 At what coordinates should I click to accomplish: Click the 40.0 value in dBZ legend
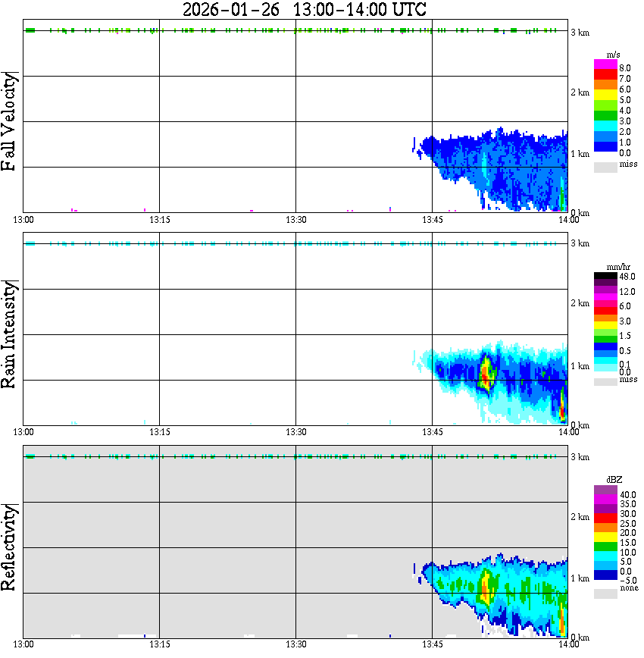pos(628,495)
